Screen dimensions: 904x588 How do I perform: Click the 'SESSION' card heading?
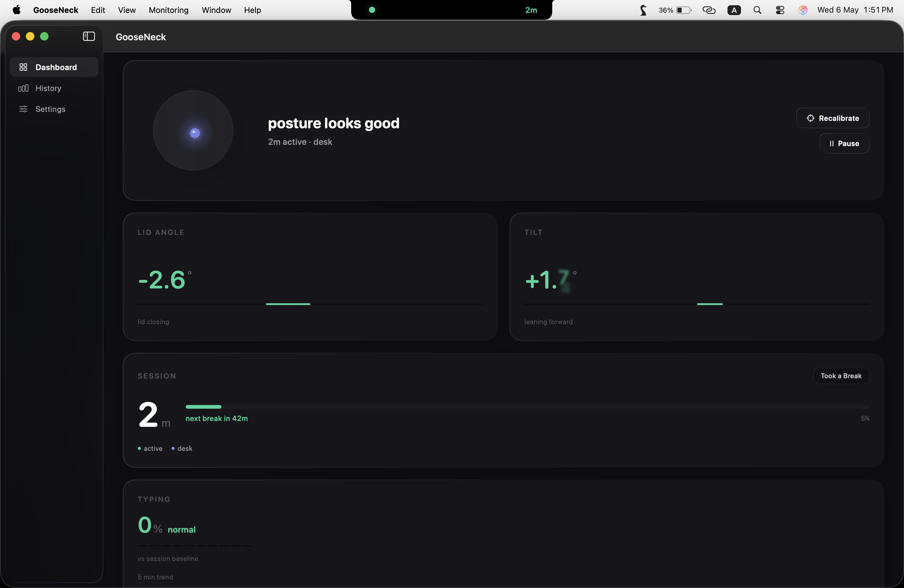tap(157, 376)
